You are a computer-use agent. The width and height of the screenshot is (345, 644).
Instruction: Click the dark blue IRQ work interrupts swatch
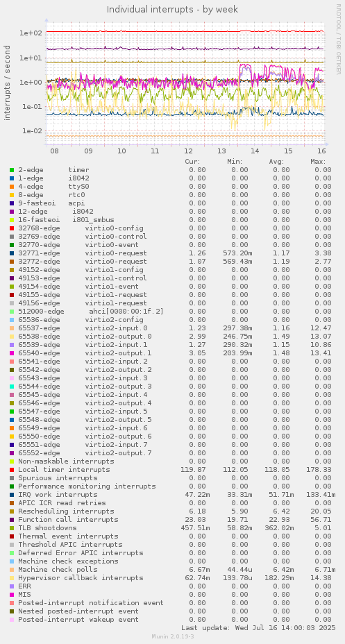(12, 495)
